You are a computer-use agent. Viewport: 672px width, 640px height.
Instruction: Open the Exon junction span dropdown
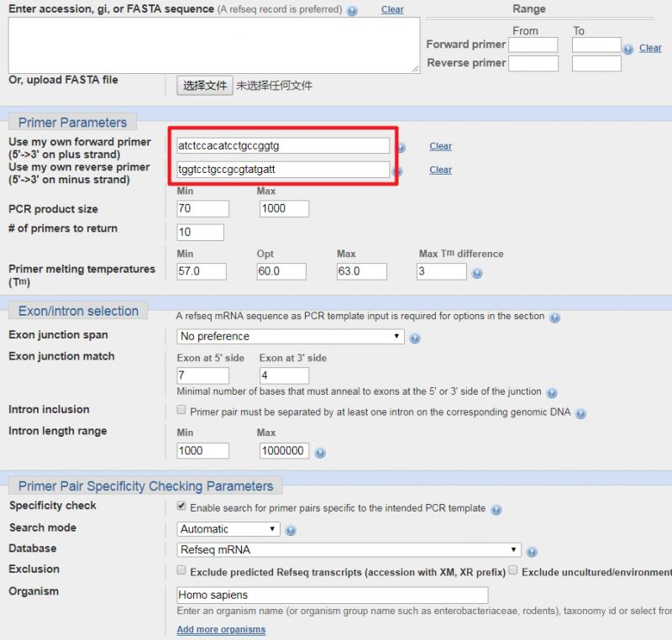(291, 337)
